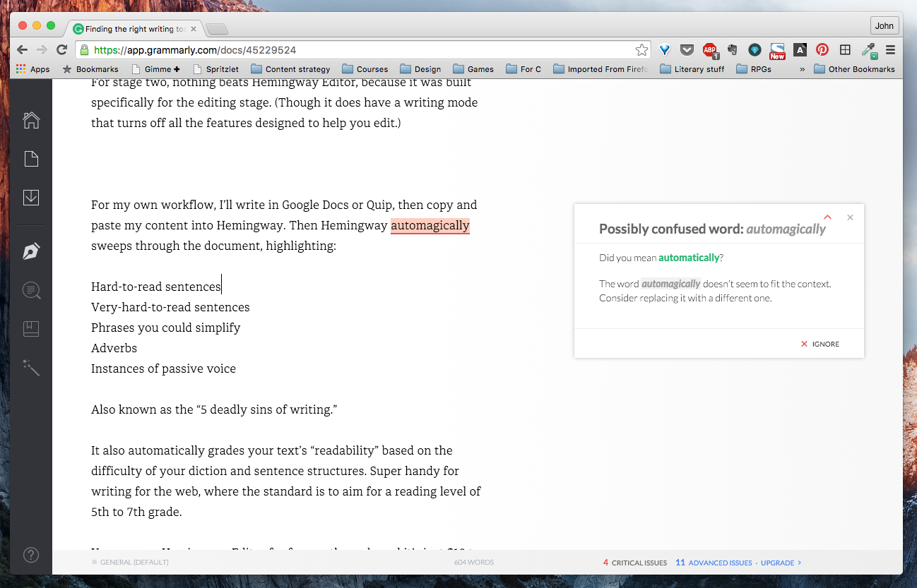
Task: Open General (Default) document type setting
Action: click(131, 563)
